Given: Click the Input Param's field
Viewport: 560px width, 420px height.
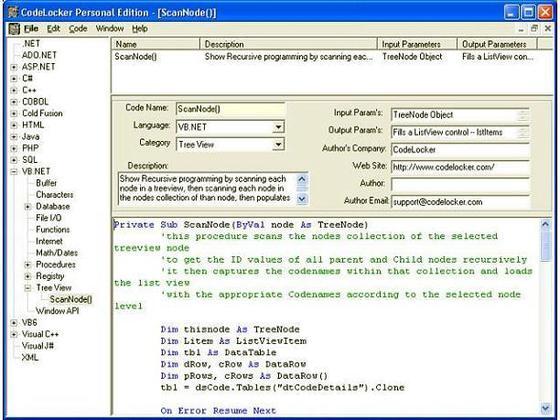Looking at the screenshot, I should pos(460,115).
